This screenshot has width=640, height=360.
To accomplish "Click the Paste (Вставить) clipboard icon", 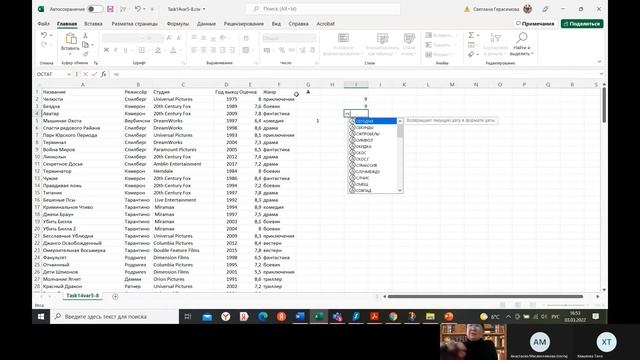I will point(71,39).
